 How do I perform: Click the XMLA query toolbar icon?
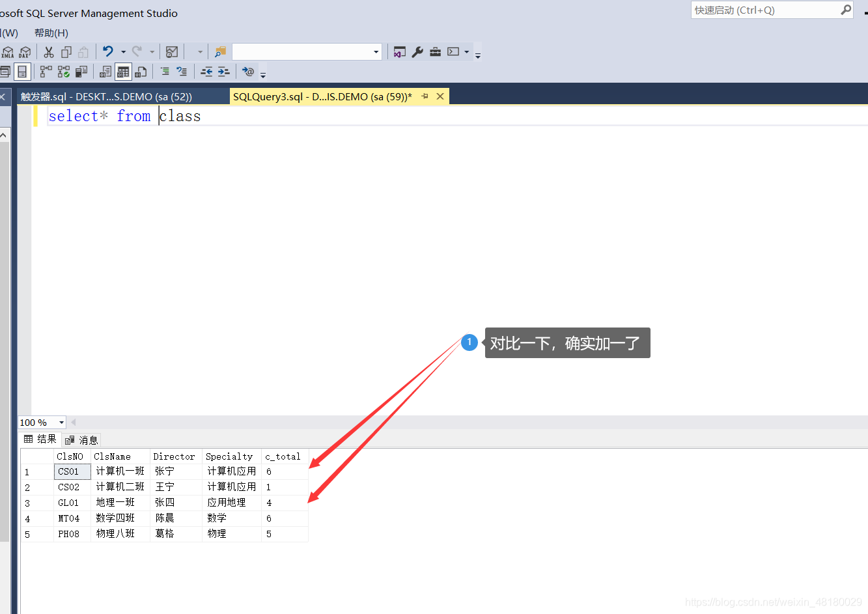(x=8, y=52)
